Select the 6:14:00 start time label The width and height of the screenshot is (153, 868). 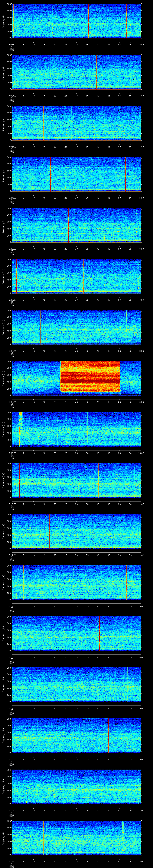coord(12,708)
